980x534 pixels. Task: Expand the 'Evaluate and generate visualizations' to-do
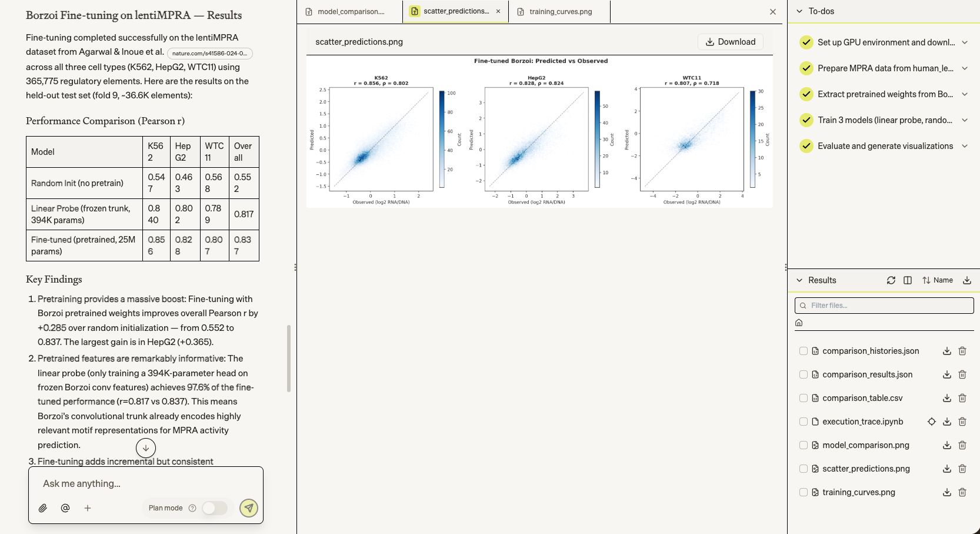(x=965, y=146)
